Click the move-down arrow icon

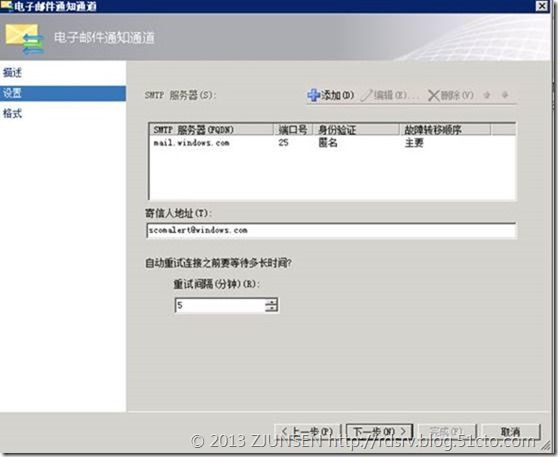click(505, 95)
